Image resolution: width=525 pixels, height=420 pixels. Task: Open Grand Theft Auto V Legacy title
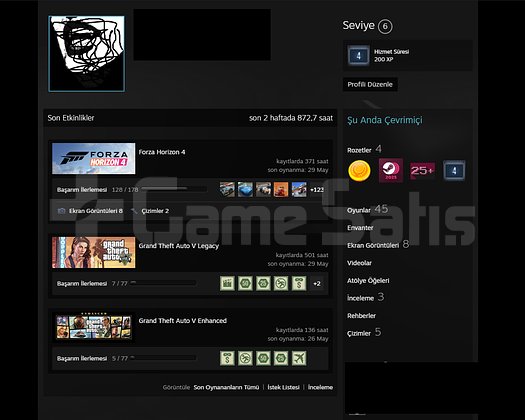click(178, 246)
